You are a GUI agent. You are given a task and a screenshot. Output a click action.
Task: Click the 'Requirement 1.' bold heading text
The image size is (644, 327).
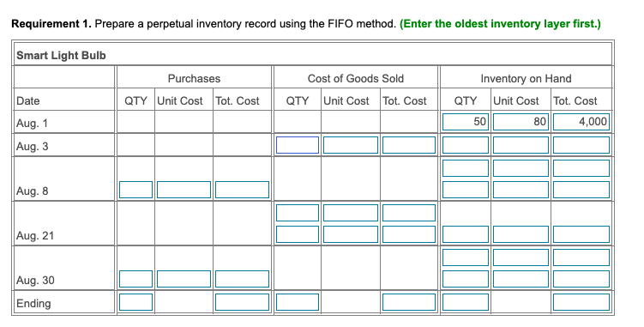tap(51, 24)
